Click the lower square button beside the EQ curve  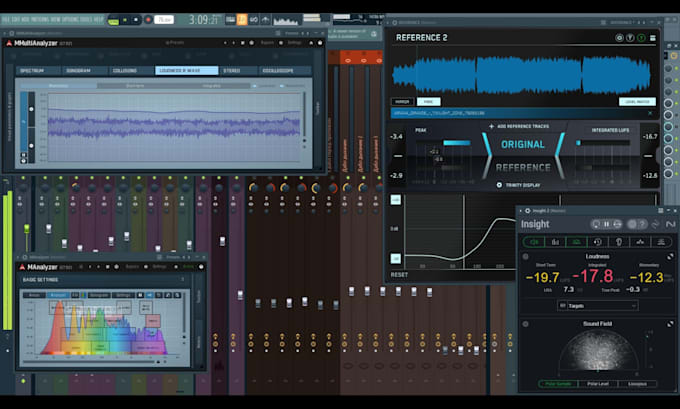[x=396, y=258]
